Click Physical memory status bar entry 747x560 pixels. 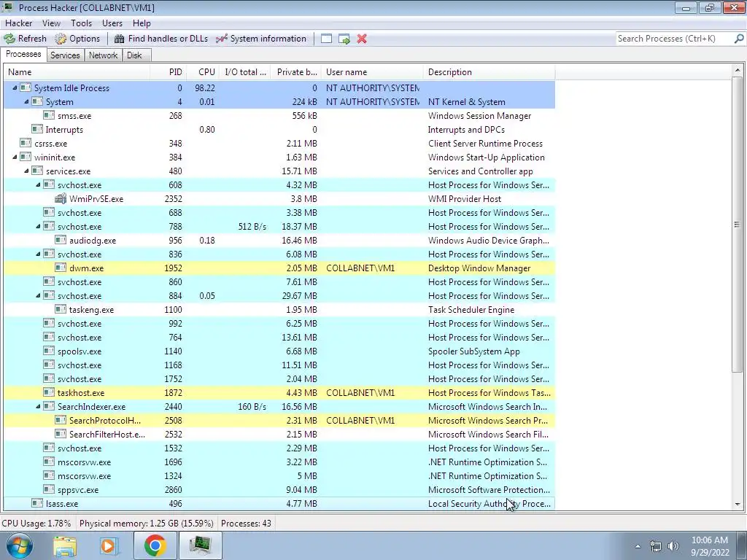146,524
